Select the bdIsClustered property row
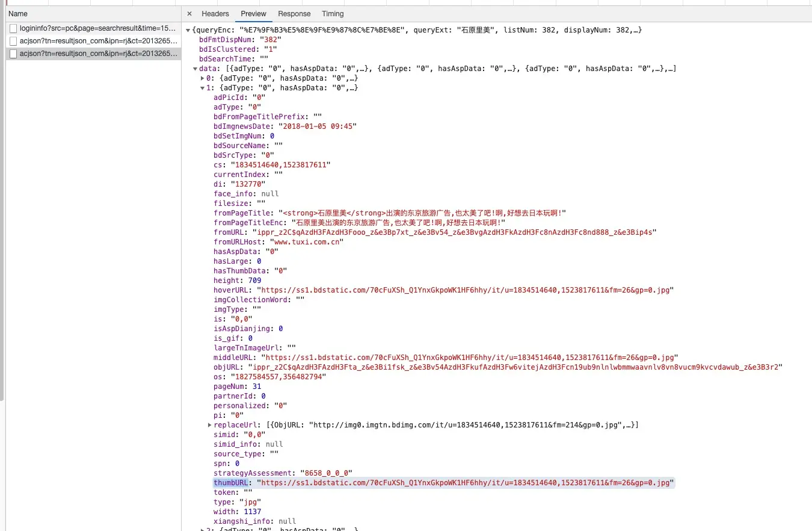Image resolution: width=812 pixels, height=531 pixels. pos(238,49)
